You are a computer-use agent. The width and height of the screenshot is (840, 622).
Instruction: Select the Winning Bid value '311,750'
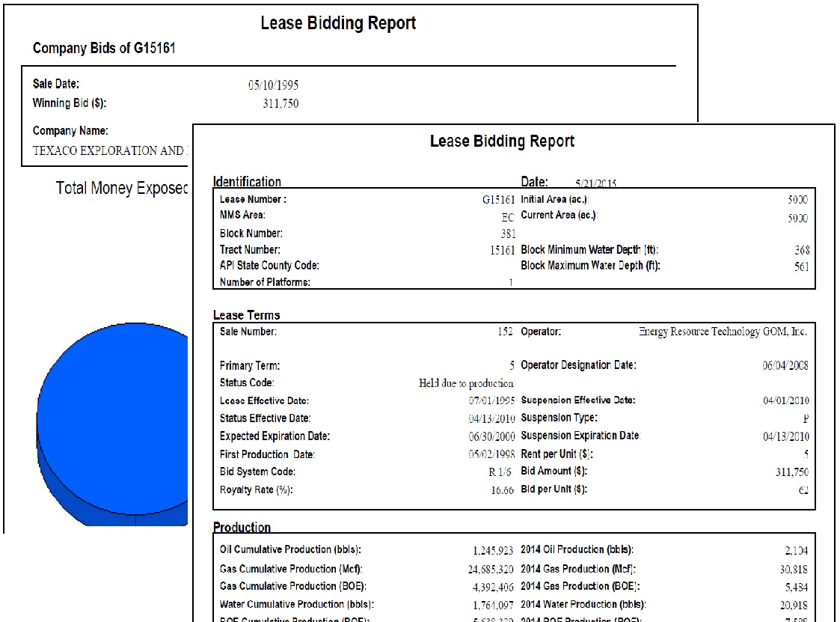click(x=280, y=103)
